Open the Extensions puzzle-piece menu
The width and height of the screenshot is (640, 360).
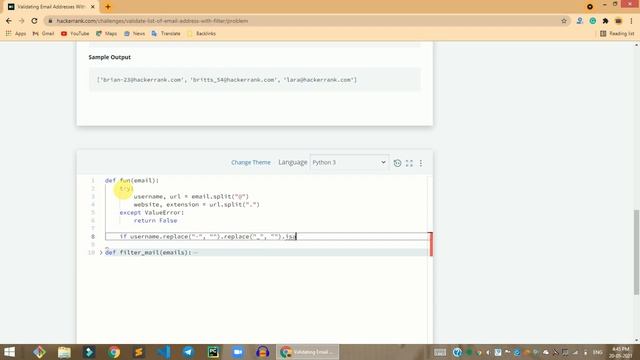coord(605,21)
